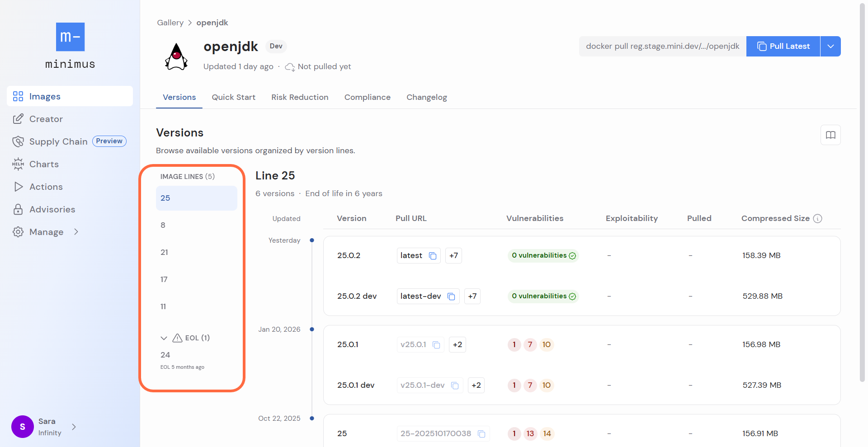The width and height of the screenshot is (868, 447).
Task: Copy the 25-202510170038 pull URL
Action: pos(481,434)
